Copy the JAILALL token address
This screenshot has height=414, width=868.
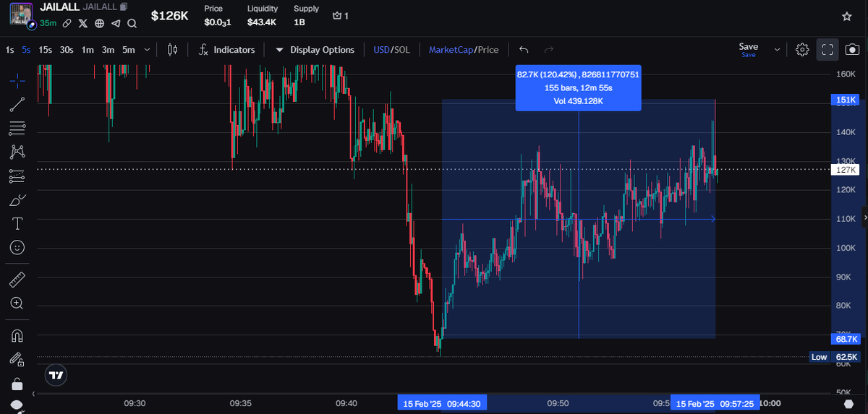(x=124, y=7)
